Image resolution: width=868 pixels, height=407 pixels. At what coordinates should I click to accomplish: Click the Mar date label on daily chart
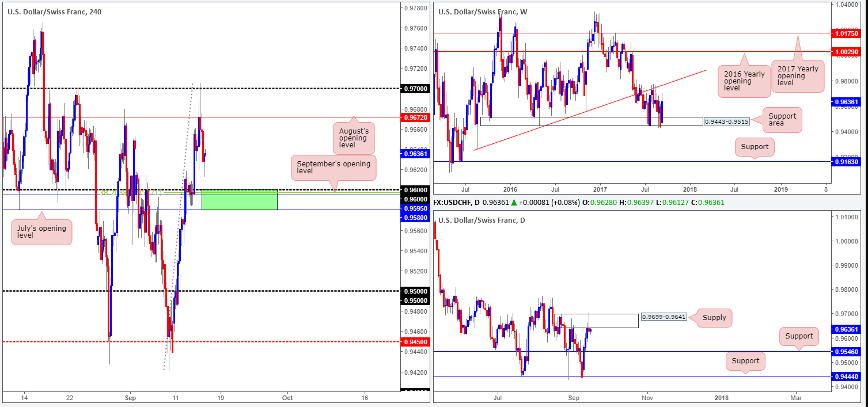coord(796,397)
